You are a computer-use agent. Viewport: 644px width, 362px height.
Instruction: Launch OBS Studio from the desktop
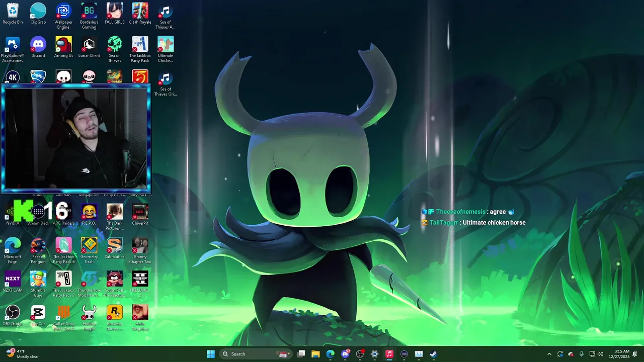13,316
